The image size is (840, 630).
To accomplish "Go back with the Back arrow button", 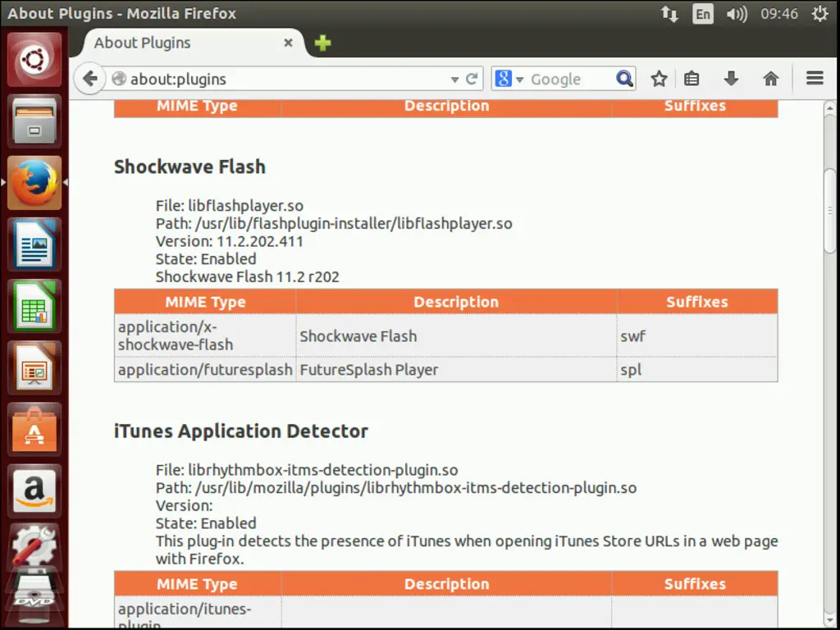I will tap(89, 80).
